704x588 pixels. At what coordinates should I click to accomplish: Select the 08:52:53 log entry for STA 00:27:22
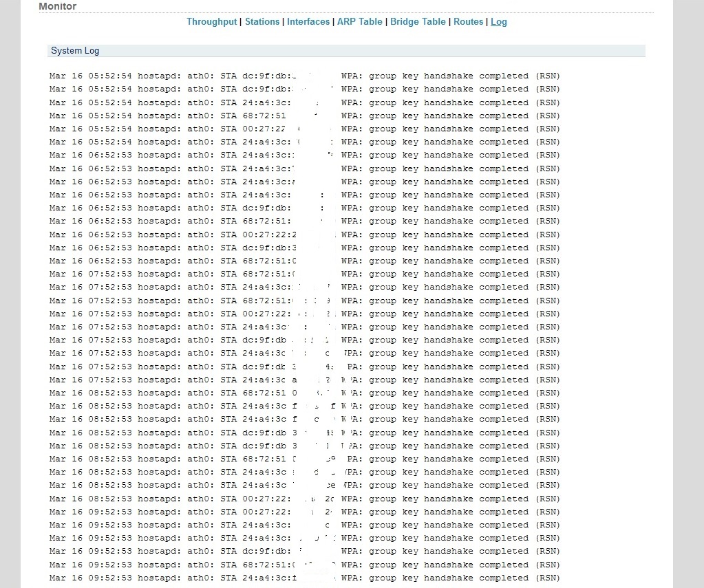[304, 499]
